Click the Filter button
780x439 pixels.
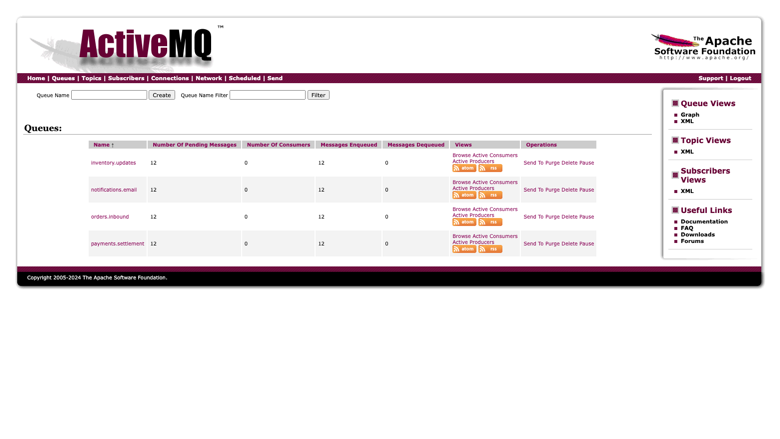pyautogui.click(x=318, y=95)
